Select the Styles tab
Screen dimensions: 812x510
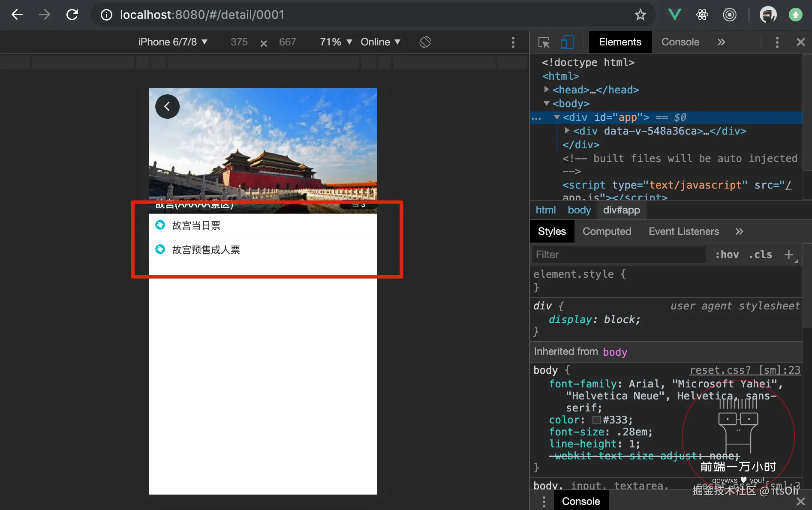click(x=552, y=231)
